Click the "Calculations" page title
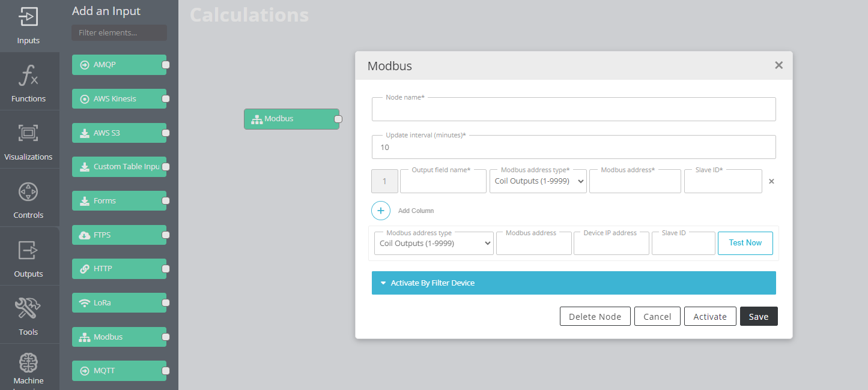 click(x=249, y=14)
